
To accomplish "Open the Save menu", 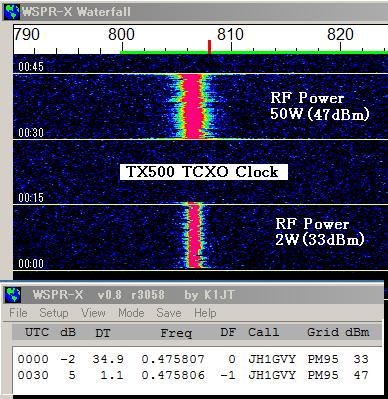I will pos(169,313).
